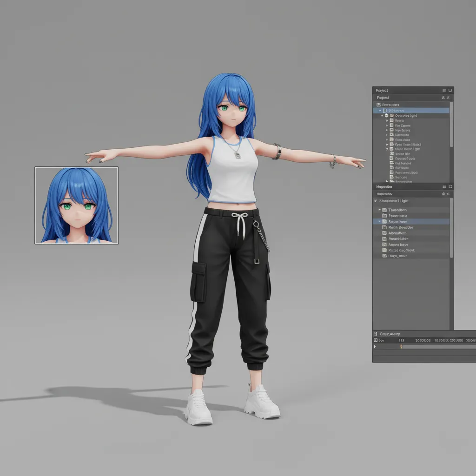The height and width of the screenshot is (476, 476).
Task: Click the menu icon in the Inspector panel header
Action: click(x=444, y=186)
